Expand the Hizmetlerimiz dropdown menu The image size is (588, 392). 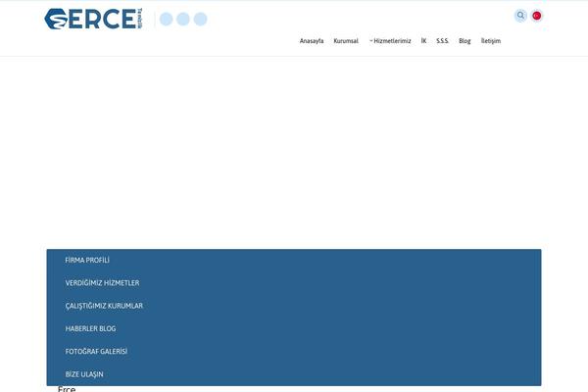click(390, 41)
